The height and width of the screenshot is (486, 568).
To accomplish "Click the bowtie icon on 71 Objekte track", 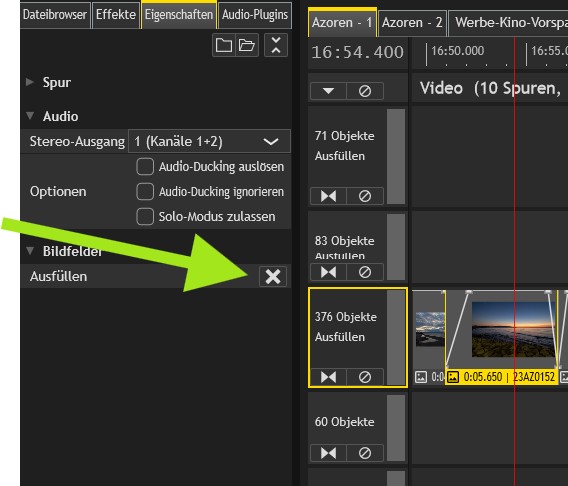I will (x=329, y=196).
